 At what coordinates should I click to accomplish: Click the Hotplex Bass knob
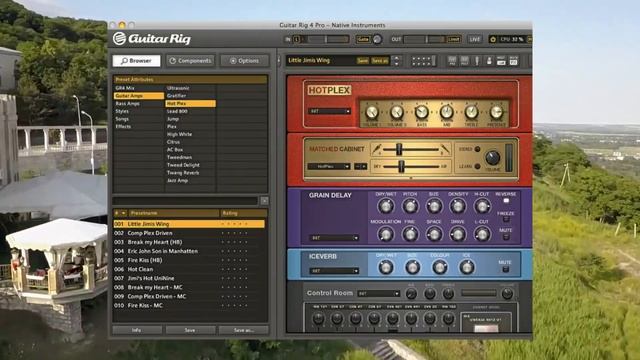422,112
